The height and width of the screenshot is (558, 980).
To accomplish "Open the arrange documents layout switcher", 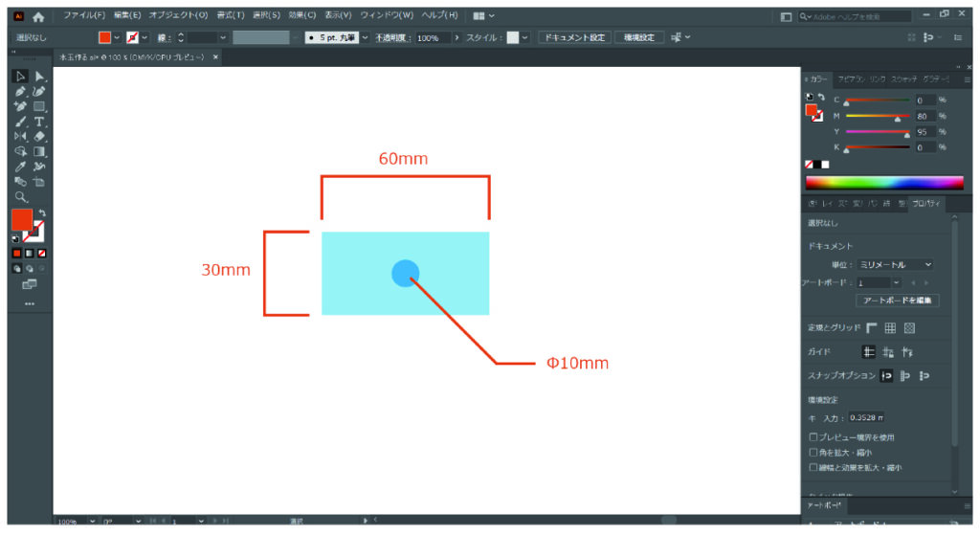I will point(483,15).
